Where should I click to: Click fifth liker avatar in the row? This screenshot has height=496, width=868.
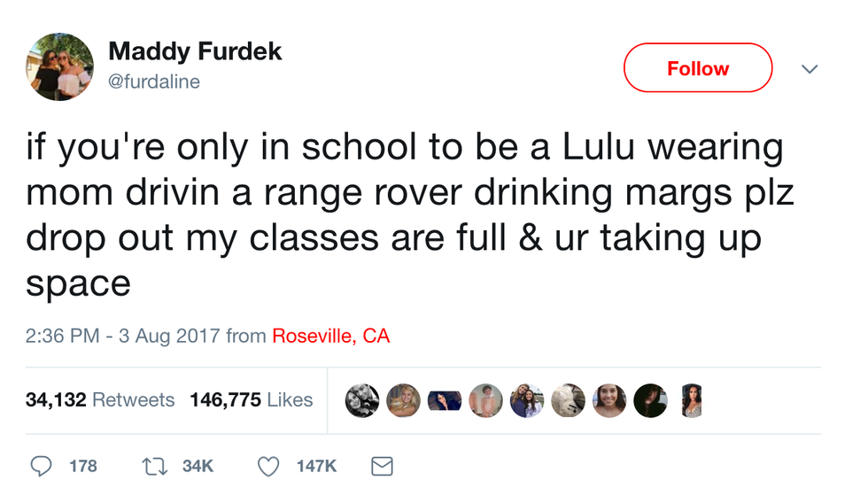click(526, 400)
